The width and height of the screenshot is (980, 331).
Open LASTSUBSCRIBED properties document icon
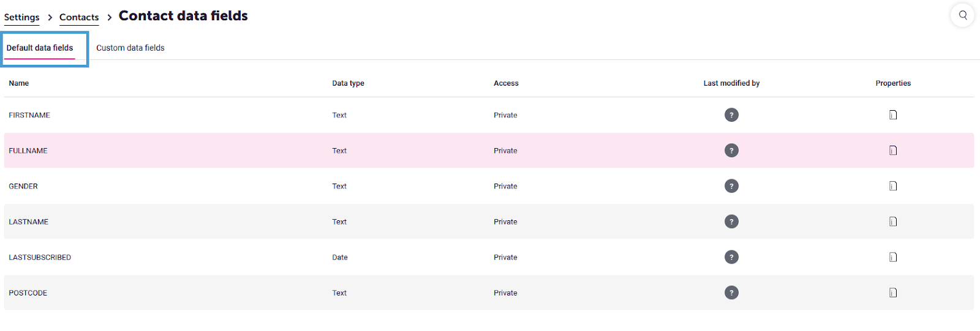(x=893, y=257)
